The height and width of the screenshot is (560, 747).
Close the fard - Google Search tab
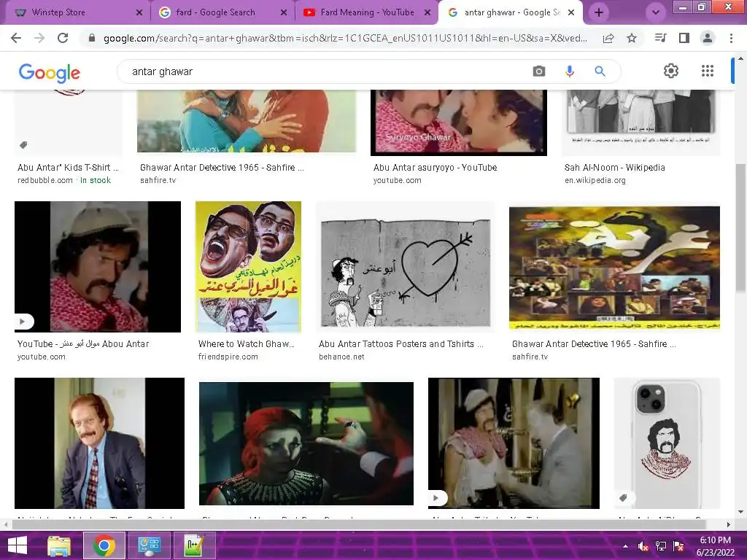284,12
